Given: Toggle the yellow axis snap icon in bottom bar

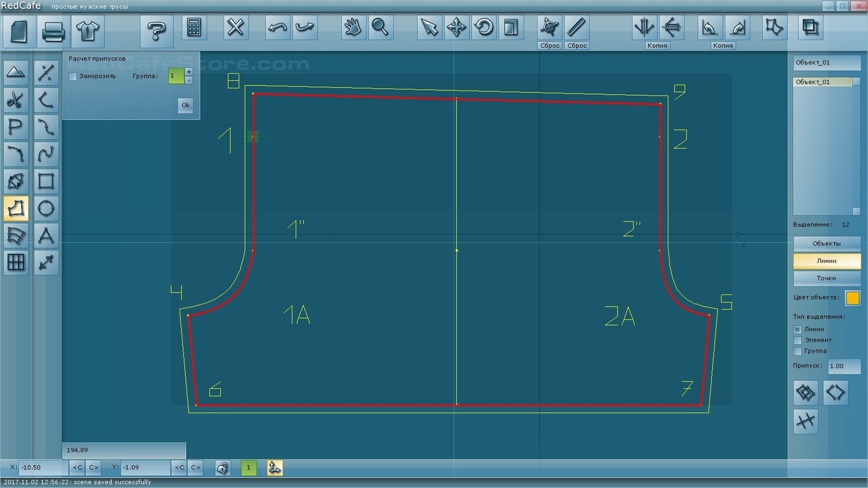Looking at the screenshot, I should [275, 468].
